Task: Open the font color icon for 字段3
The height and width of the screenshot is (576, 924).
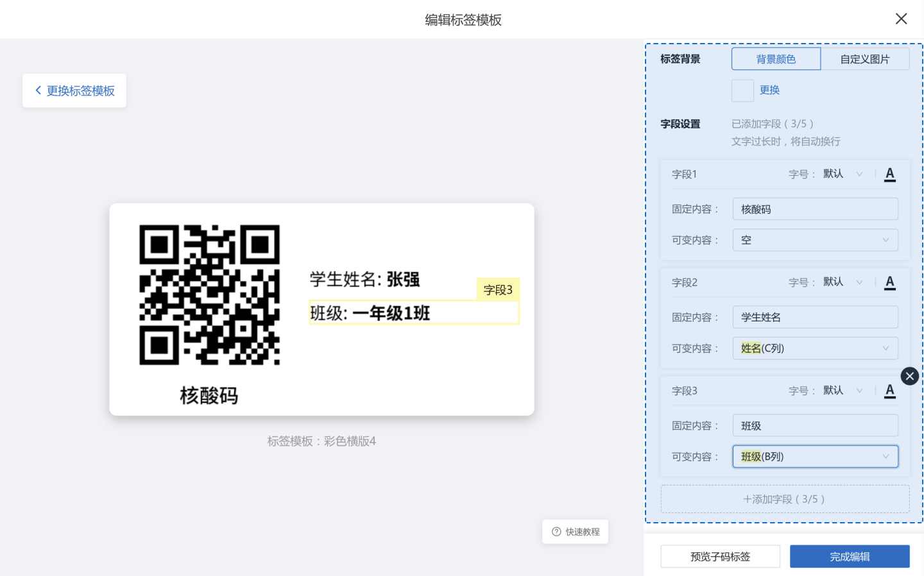Action: coord(889,391)
